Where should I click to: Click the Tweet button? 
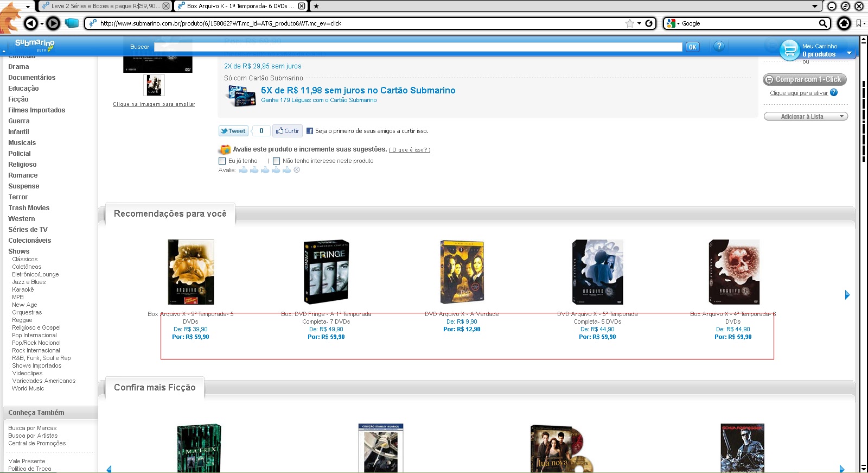point(233,131)
